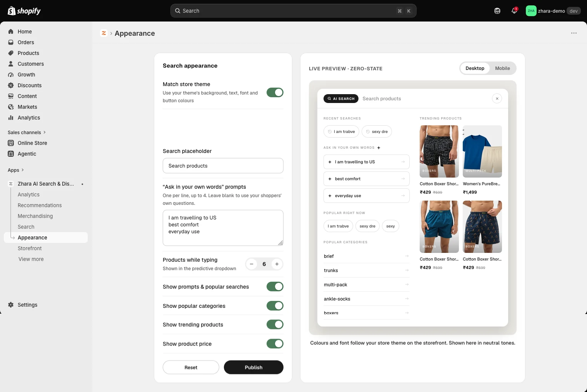Focus the Shopify top Search bar

coord(293,11)
